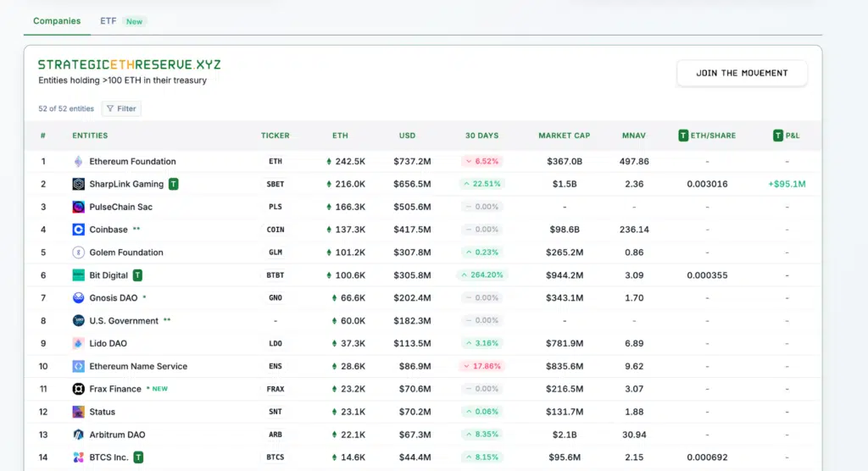This screenshot has width=868, height=471.
Task: Click the Lido DAO logo icon
Action: 79,344
